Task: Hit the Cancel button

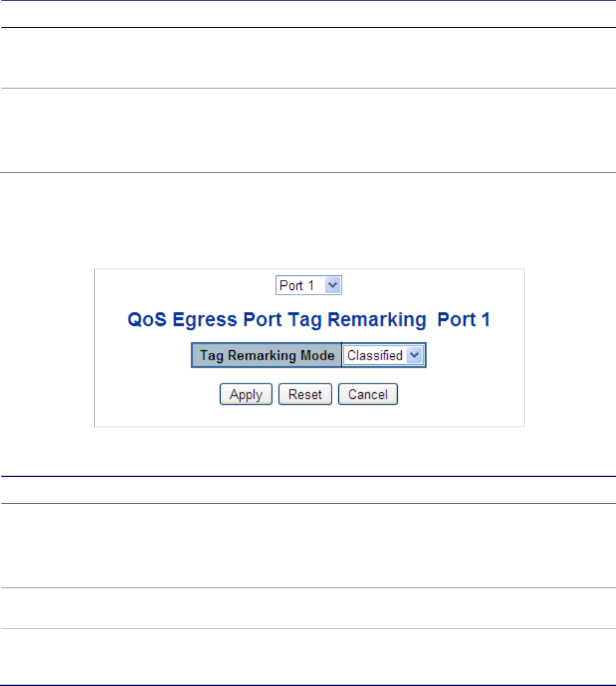Action: point(368,394)
